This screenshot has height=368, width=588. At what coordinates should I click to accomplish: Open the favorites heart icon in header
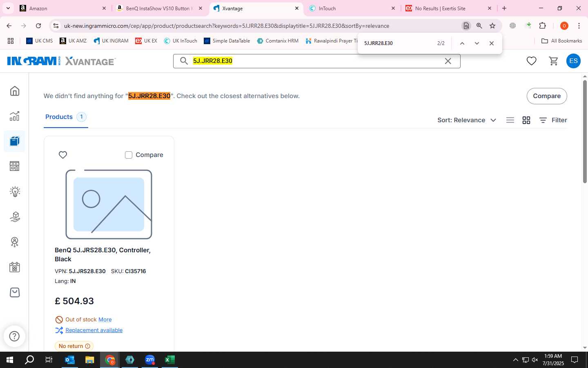point(531,61)
